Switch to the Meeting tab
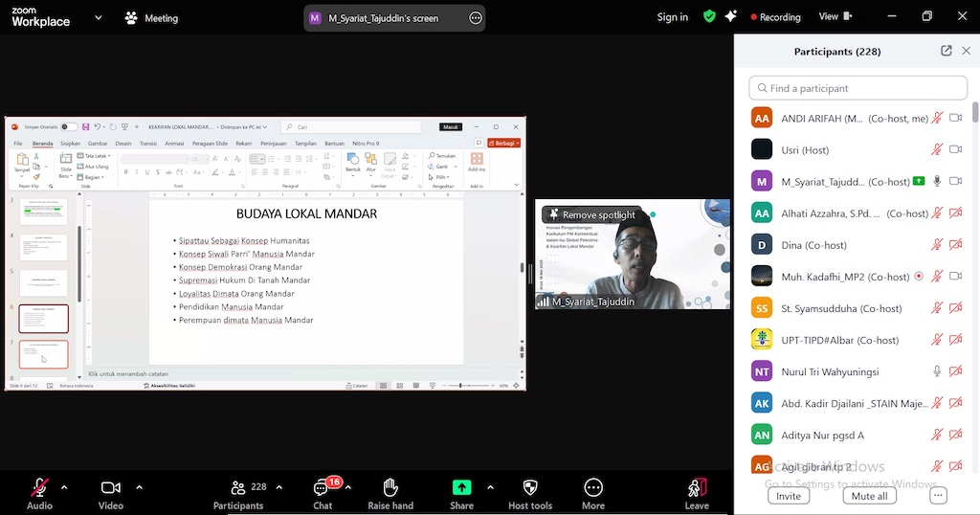This screenshot has height=515, width=980. [151, 18]
